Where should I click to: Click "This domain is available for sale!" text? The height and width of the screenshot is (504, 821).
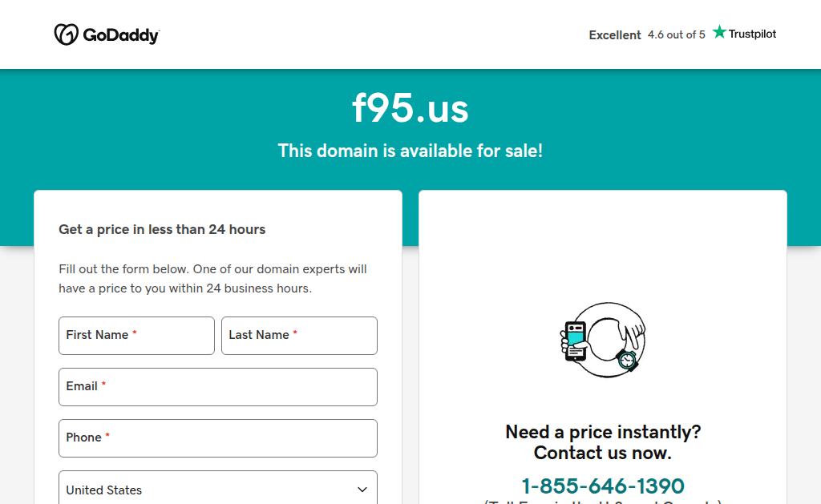click(x=410, y=151)
